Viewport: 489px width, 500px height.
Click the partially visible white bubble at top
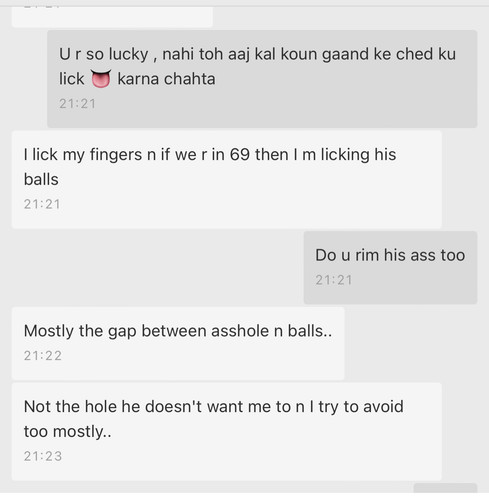coord(112,17)
